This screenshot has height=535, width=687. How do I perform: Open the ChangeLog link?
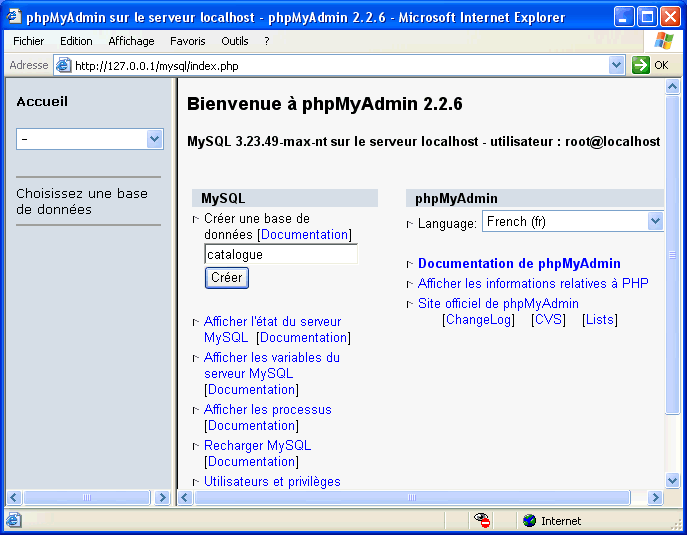(478, 320)
